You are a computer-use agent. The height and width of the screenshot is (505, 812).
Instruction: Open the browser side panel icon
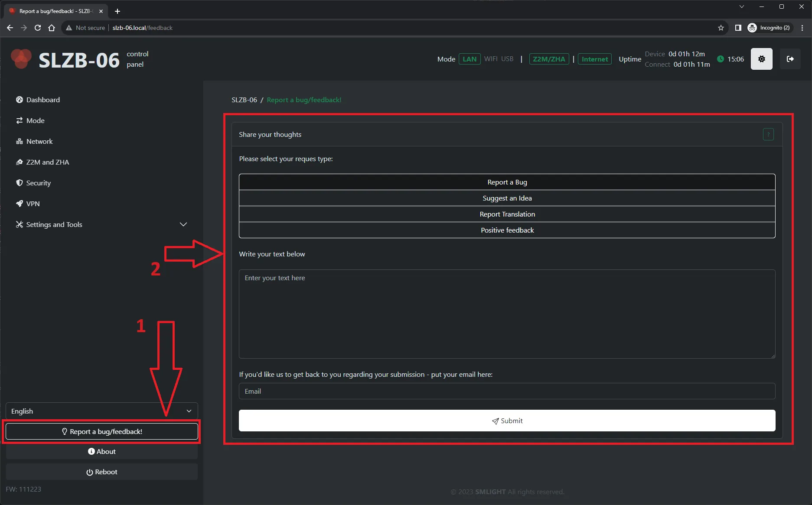click(x=738, y=28)
